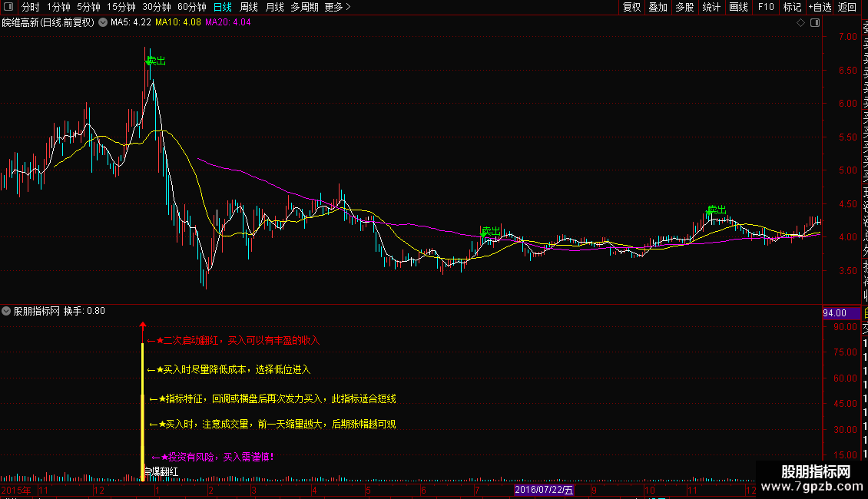Switch to 分时 intraday view

[31, 7]
